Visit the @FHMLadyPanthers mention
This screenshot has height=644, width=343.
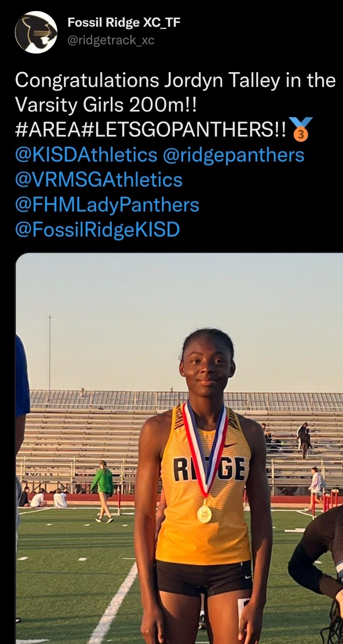click(107, 205)
